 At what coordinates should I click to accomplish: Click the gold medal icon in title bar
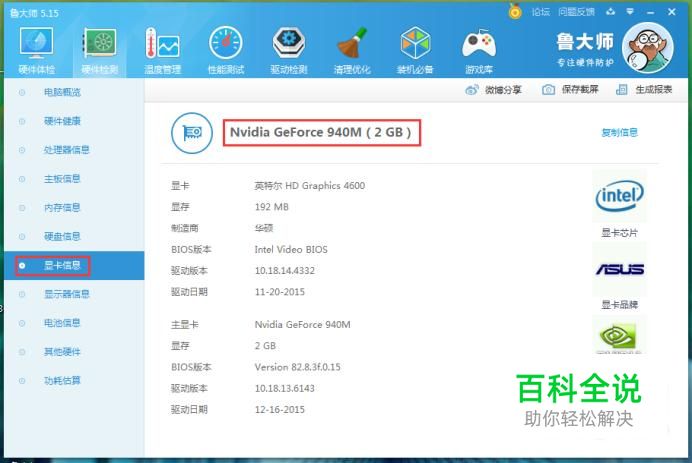[x=515, y=11]
